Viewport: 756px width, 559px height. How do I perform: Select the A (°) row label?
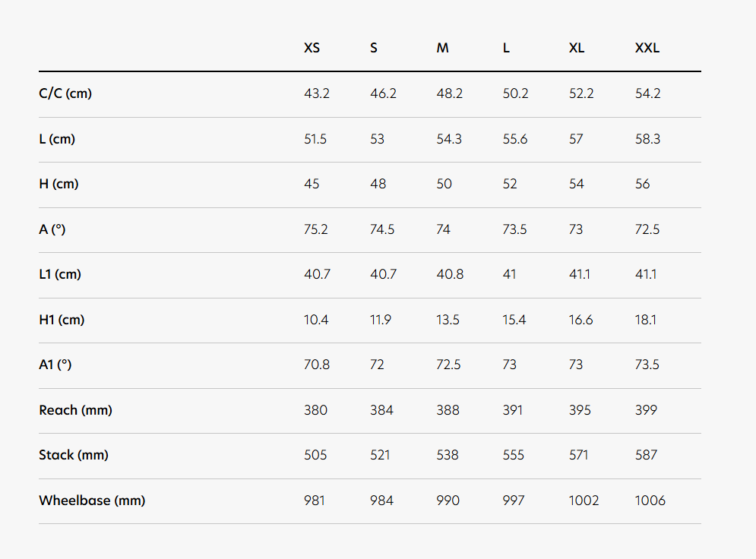(52, 229)
